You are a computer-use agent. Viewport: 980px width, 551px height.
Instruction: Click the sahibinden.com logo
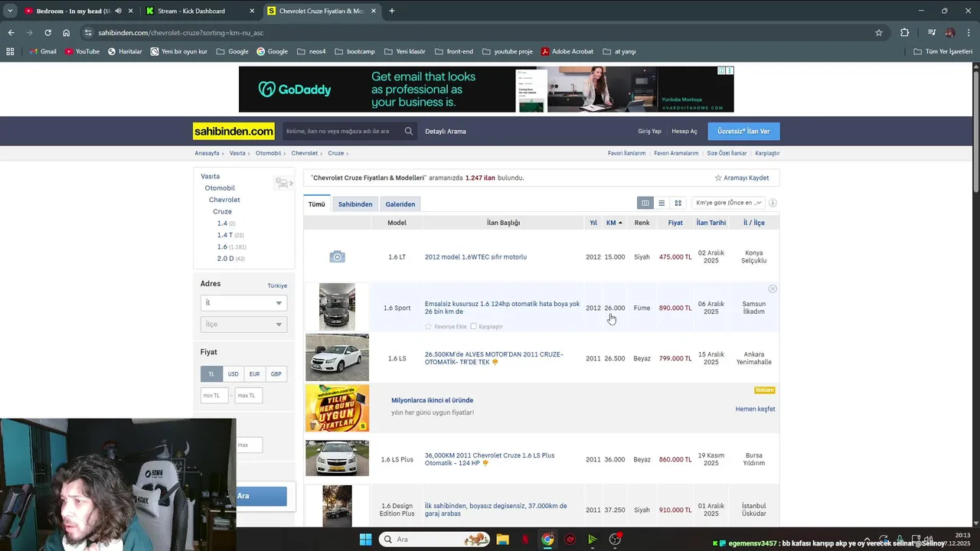234,132
